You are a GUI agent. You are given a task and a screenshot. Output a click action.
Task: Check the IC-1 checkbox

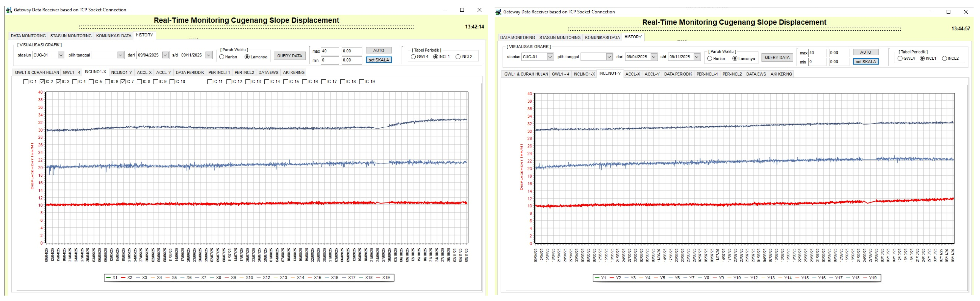[26, 82]
